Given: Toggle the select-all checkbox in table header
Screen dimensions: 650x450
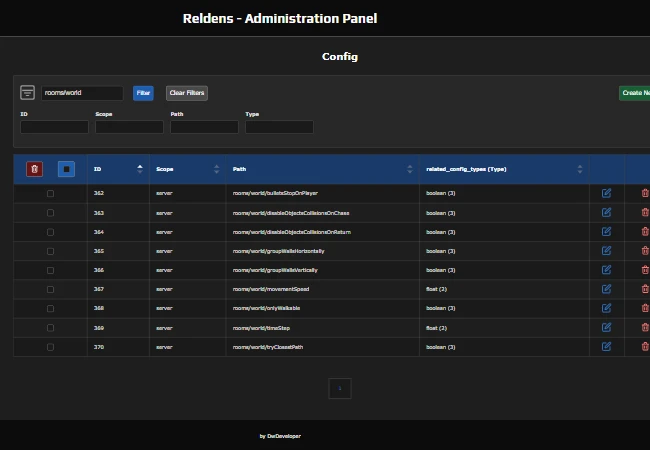Looking at the screenshot, I should coord(66,169).
